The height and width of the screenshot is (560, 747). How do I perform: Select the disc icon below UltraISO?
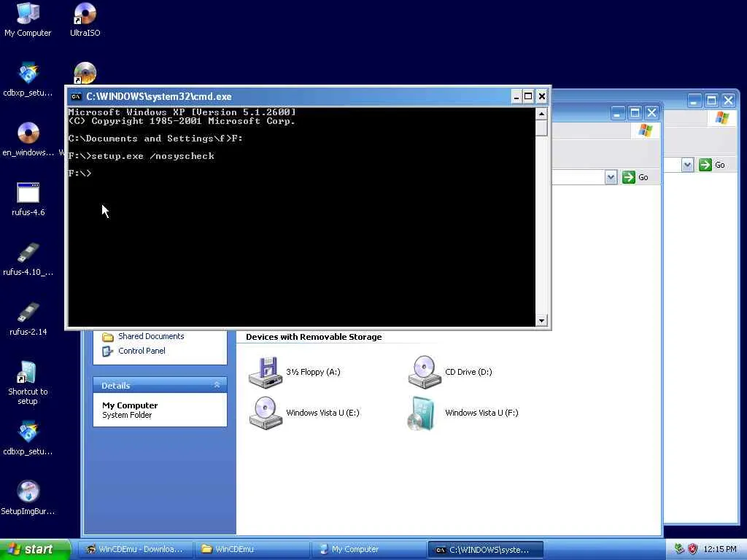click(x=85, y=73)
